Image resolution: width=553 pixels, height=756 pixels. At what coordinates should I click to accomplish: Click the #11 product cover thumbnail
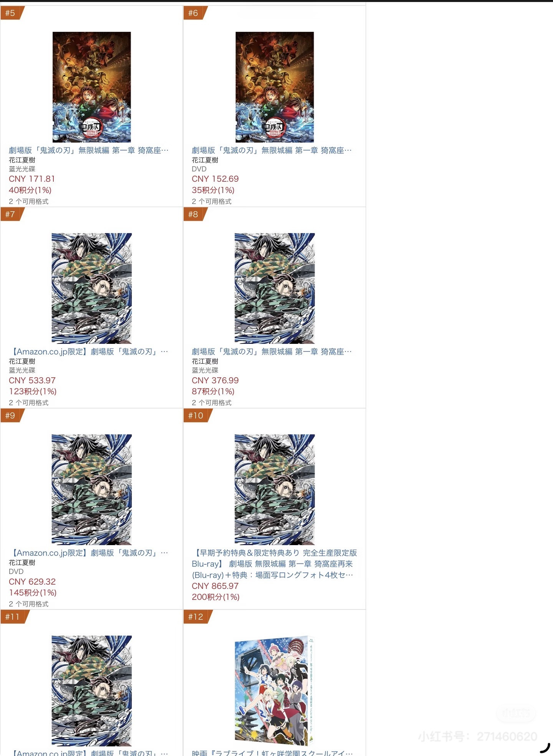91,691
